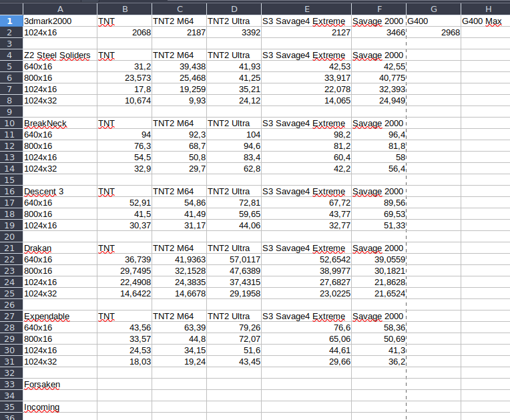Select column B header
Image resolution: width=510 pixels, height=420 pixels.
click(125, 9)
